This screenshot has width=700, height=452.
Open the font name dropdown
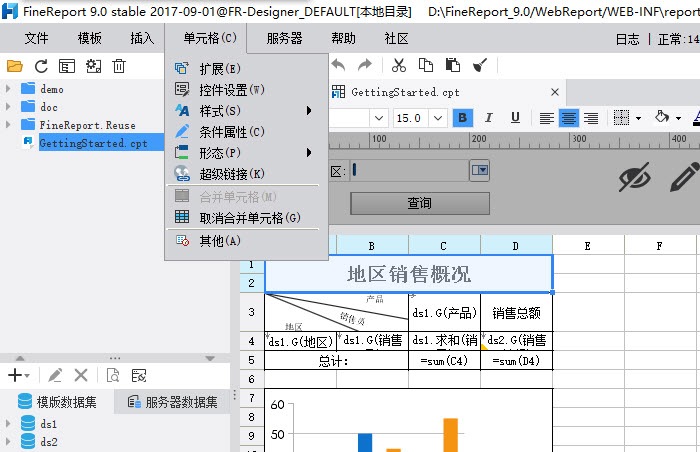(379, 118)
